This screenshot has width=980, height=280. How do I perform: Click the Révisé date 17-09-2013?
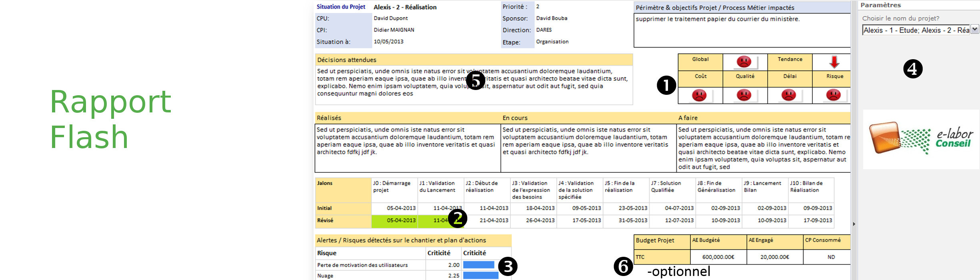[818, 220]
